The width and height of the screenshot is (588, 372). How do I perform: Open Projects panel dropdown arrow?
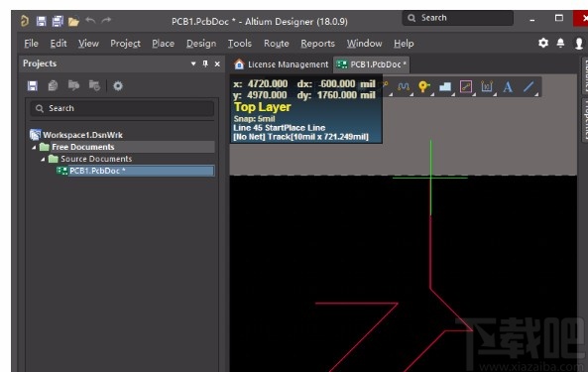193,63
